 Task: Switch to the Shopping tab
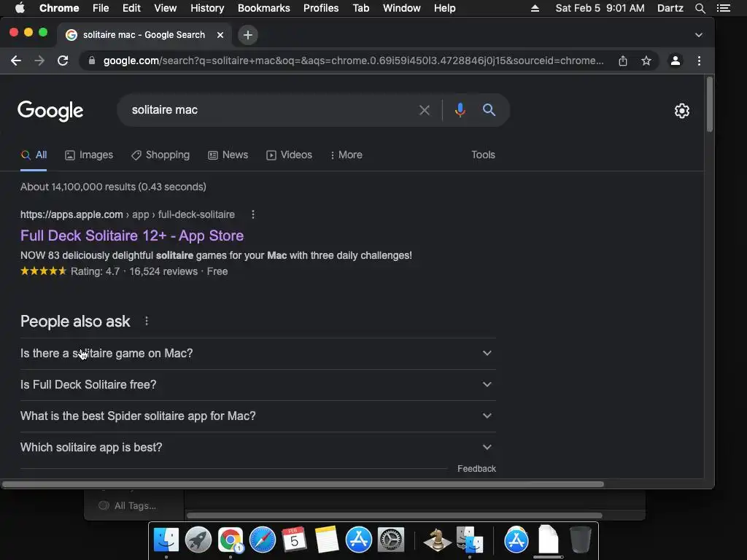click(x=160, y=155)
